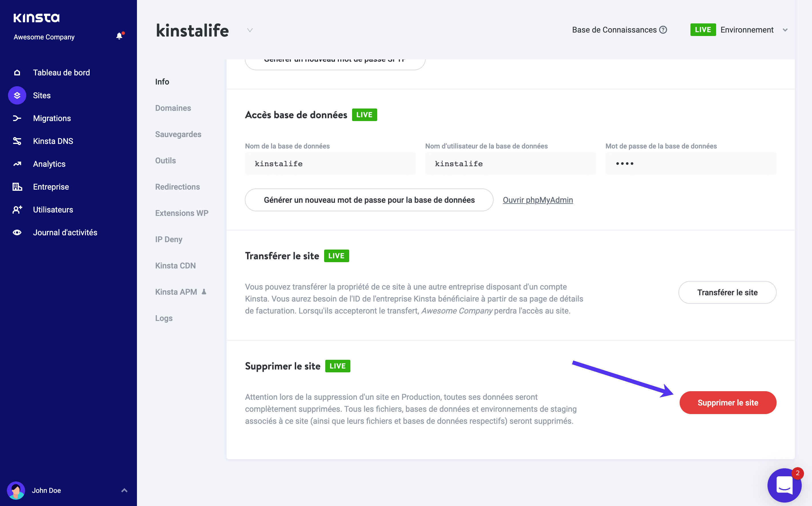Click the Migrations arrow icon

17,118
